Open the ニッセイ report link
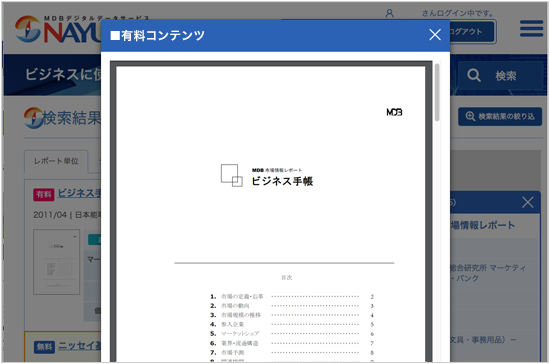550x364 pixels. tap(79, 346)
